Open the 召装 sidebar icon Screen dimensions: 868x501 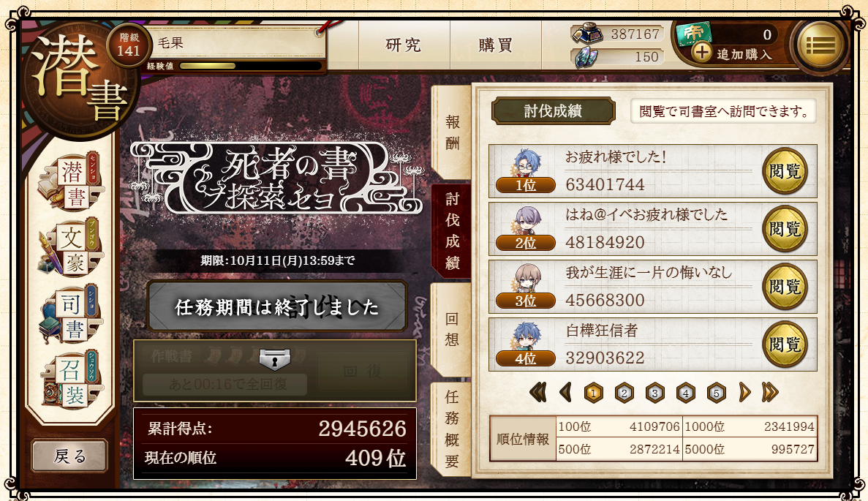tap(70, 380)
